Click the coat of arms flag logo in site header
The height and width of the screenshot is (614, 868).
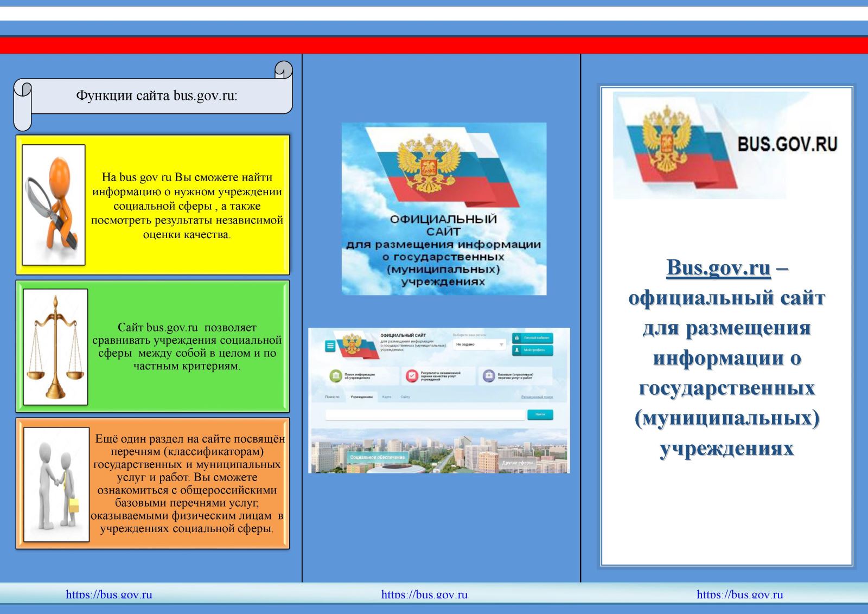click(x=357, y=346)
